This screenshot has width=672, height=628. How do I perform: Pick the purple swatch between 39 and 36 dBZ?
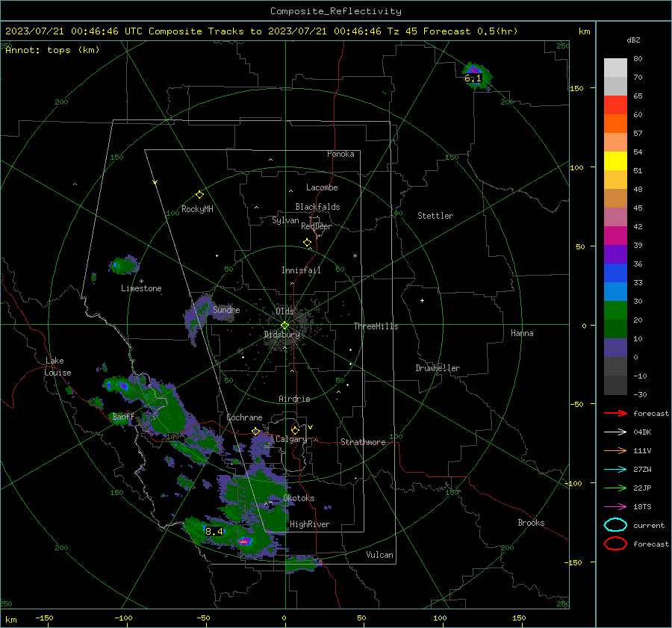615,255
